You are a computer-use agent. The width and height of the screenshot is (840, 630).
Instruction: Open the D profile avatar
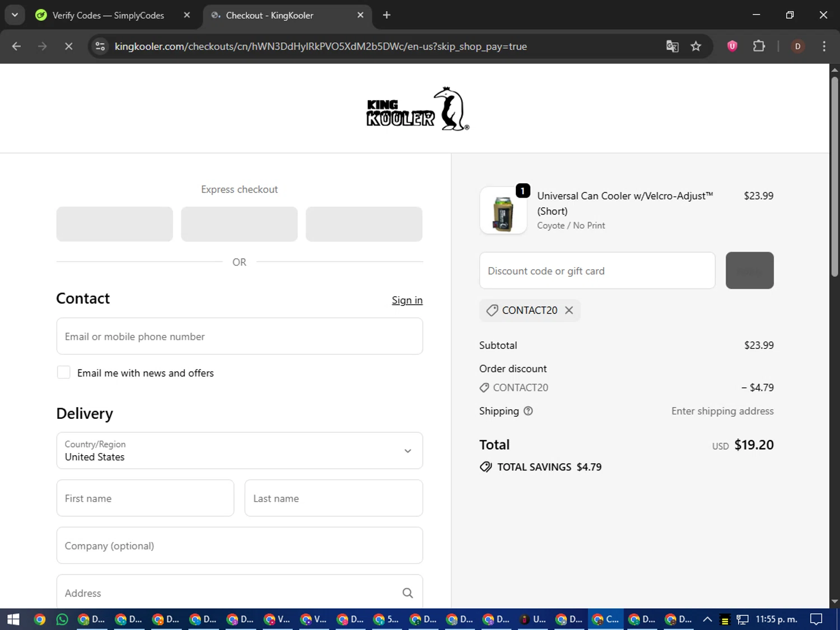click(x=797, y=46)
